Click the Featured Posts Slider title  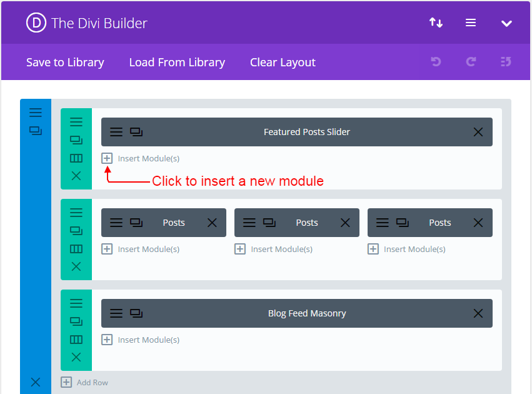(307, 132)
